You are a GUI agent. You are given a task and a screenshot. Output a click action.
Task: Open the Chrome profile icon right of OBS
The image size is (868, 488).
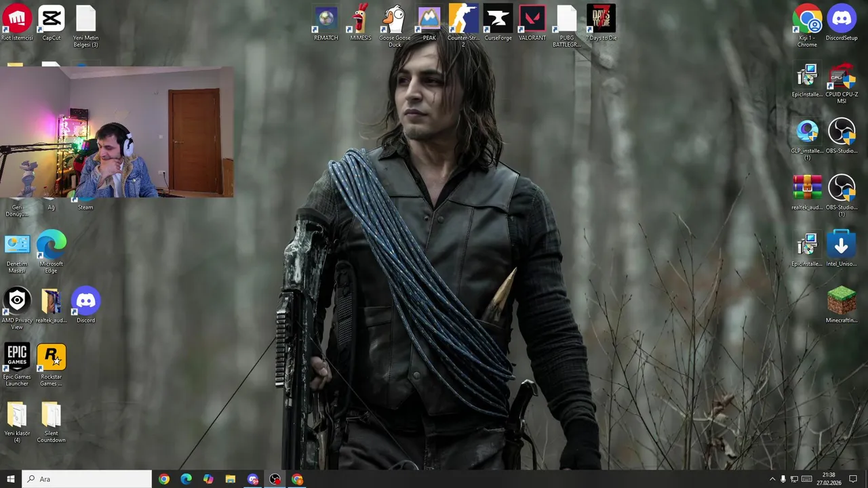coord(297,479)
